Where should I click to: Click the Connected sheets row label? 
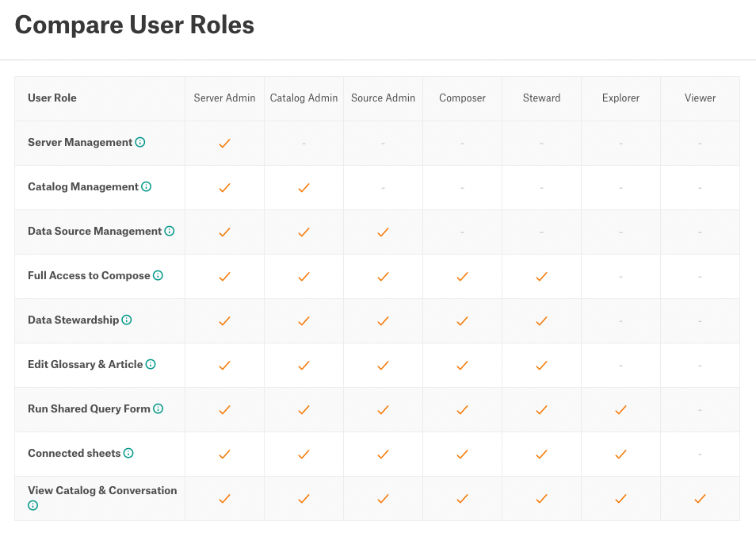tap(74, 453)
